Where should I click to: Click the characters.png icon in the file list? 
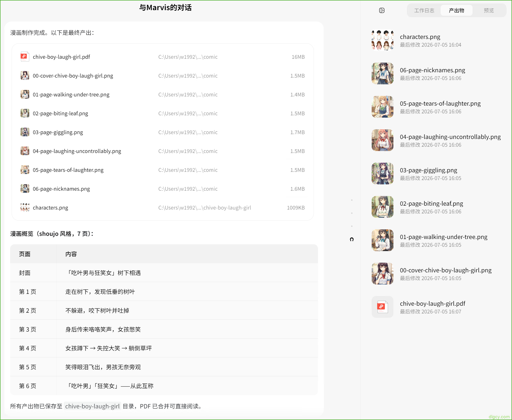[25, 207]
